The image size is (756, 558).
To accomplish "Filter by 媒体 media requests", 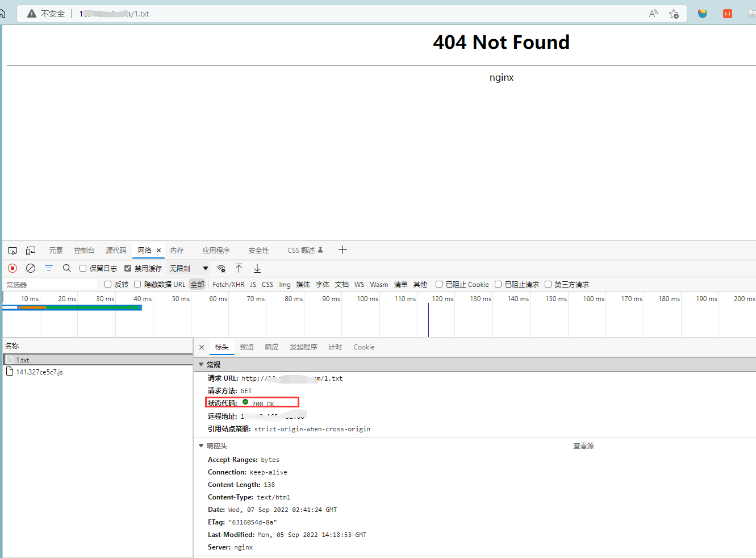I will pyautogui.click(x=303, y=285).
